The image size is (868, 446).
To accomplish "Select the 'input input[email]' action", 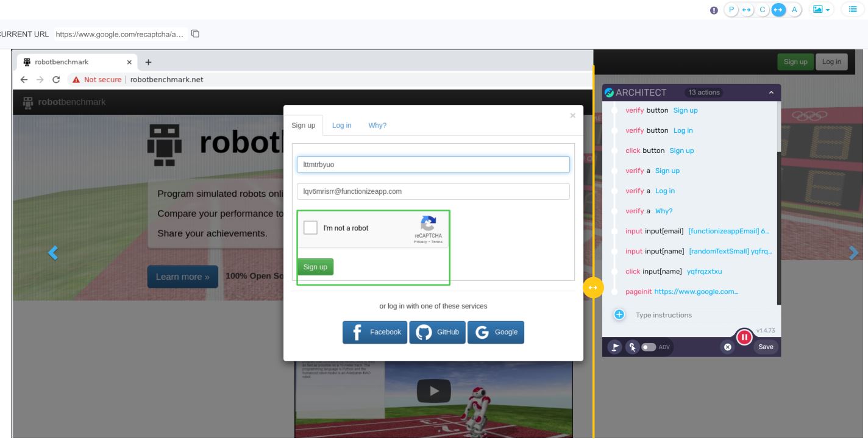I will [697, 232].
